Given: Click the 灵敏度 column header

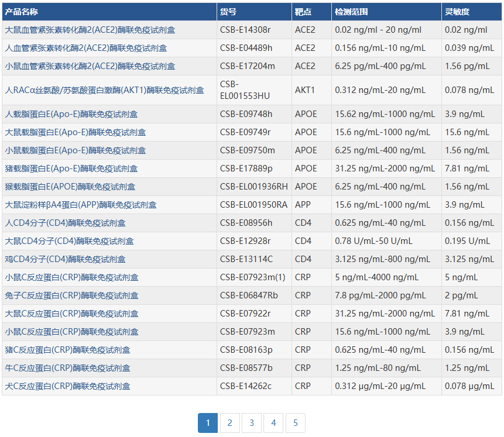Looking at the screenshot, I should pyautogui.click(x=457, y=12).
